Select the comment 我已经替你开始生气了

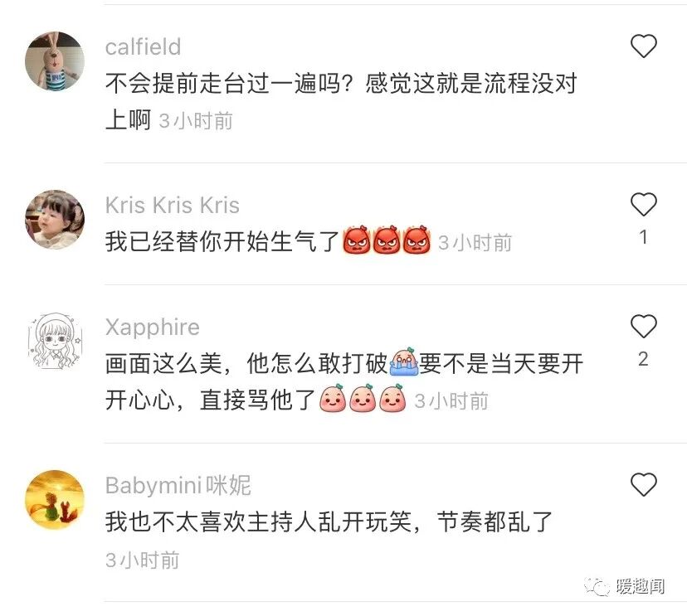pyautogui.click(x=222, y=241)
